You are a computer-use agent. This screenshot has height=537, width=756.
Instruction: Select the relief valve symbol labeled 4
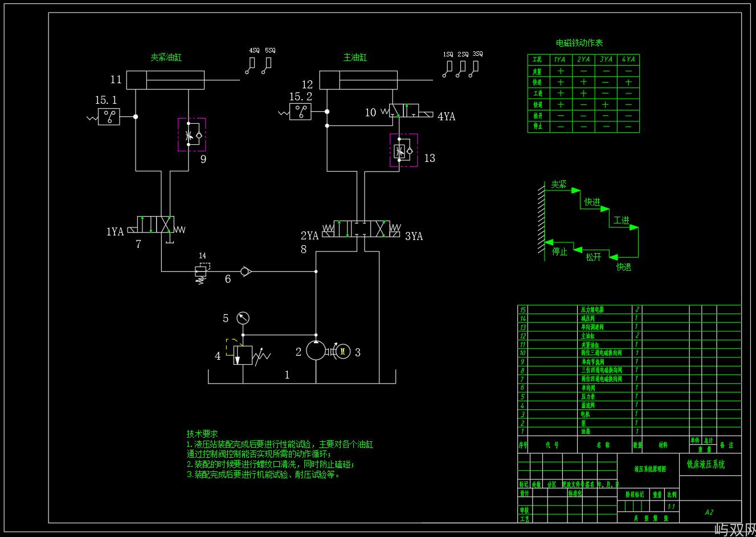(243, 355)
